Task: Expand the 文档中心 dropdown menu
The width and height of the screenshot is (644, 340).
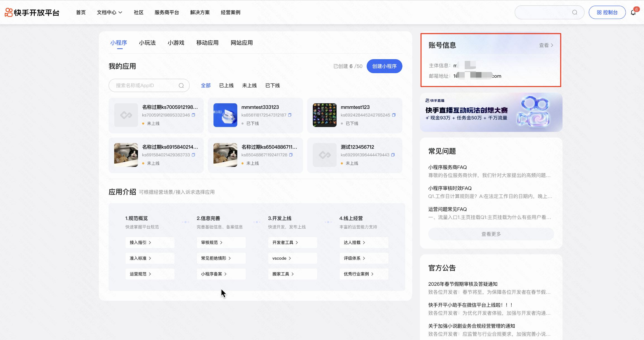Action: (109, 13)
